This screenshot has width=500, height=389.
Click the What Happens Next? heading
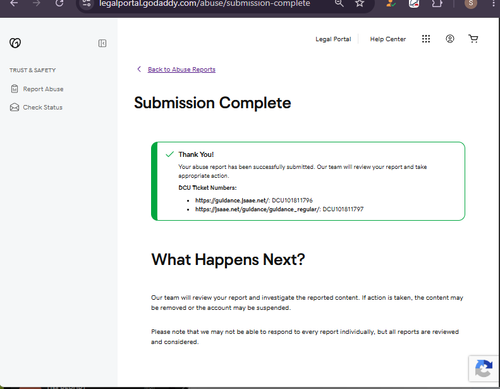tap(228, 259)
